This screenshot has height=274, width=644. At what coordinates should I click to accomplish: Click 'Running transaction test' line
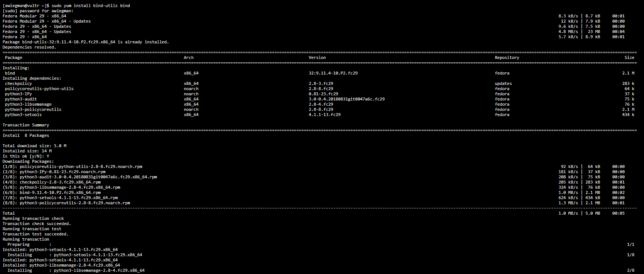tap(32, 229)
